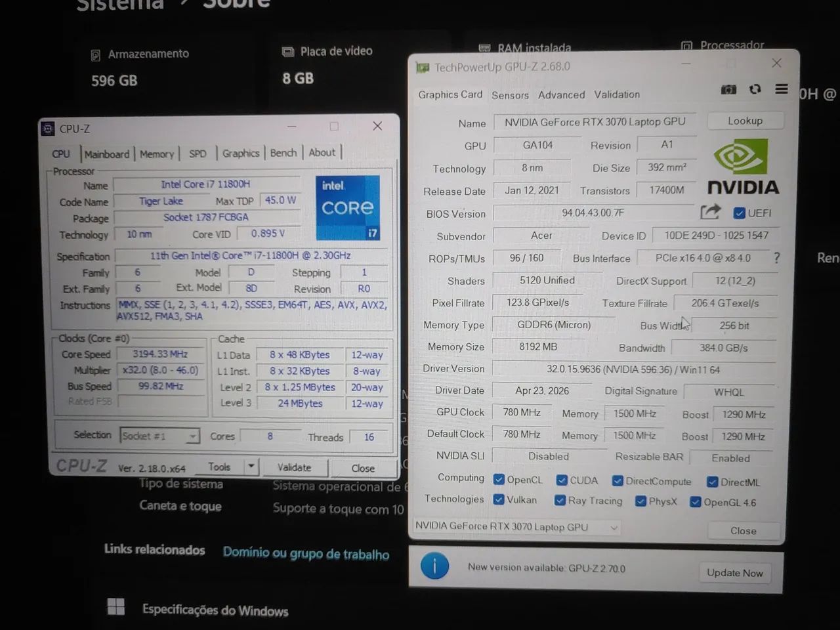Toggle the Ray Tracing checkbox
This screenshot has width=840, height=630.
pos(560,500)
